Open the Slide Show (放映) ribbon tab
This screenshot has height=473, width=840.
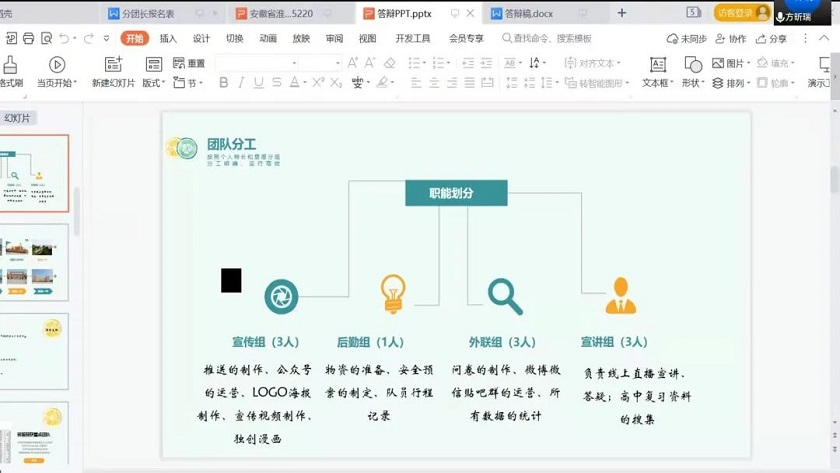click(x=301, y=39)
